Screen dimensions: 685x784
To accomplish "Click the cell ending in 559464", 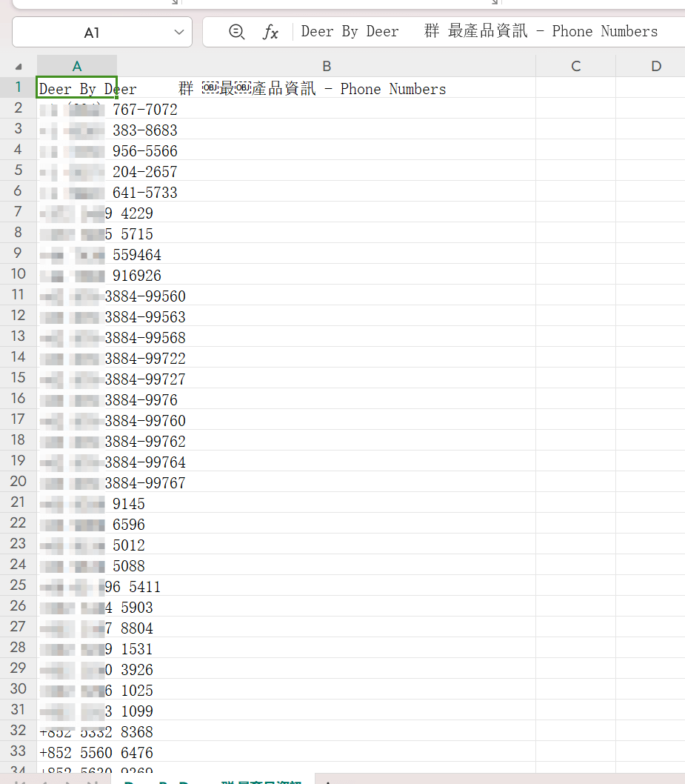I will [77, 253].
